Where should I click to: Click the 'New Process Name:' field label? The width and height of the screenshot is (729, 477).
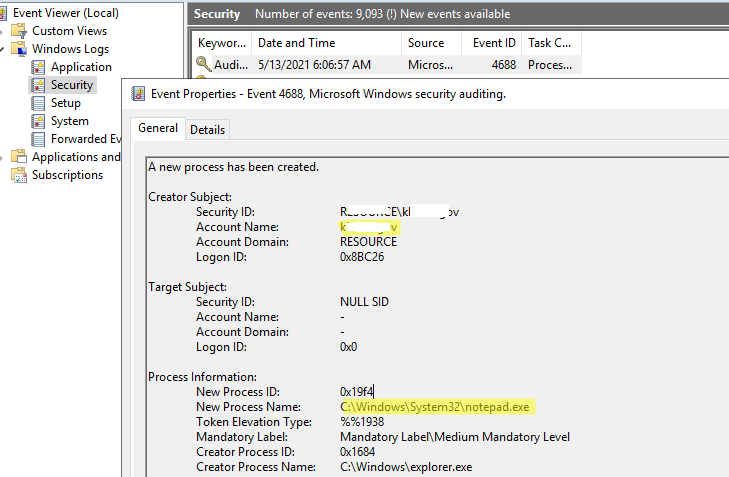(x=248, y=407)
